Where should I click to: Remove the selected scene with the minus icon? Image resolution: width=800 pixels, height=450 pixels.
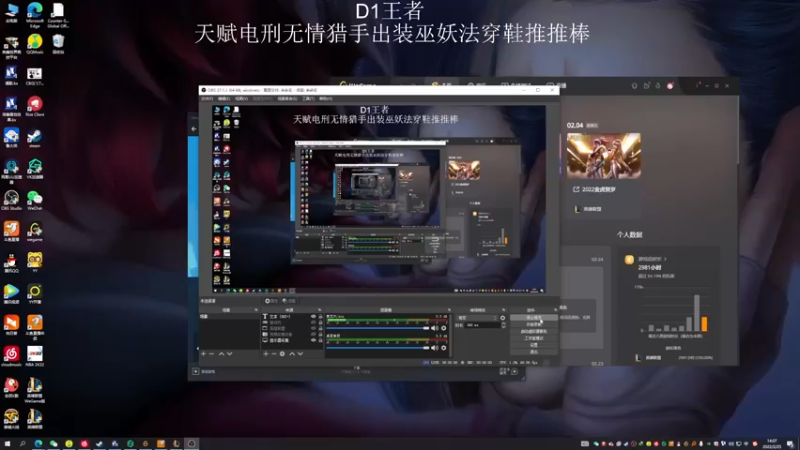[212, 354]
